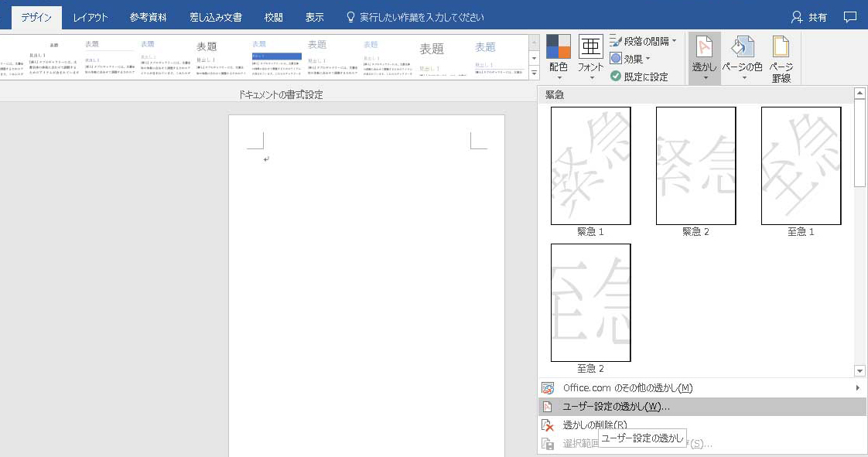Click the 既定に設定 checkmark icon
Screen dimensions: 868x457
click(x=616, y=77)
